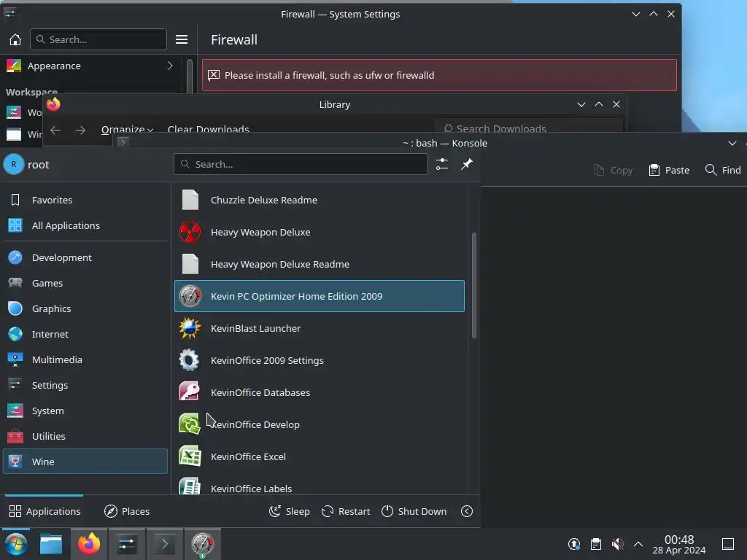747x560 pixels.
Task: Open Settings category in launcher
Action: (x=85, y=385)
